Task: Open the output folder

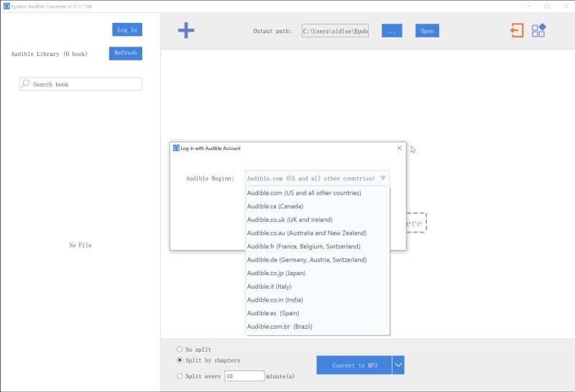Action: 427,31
